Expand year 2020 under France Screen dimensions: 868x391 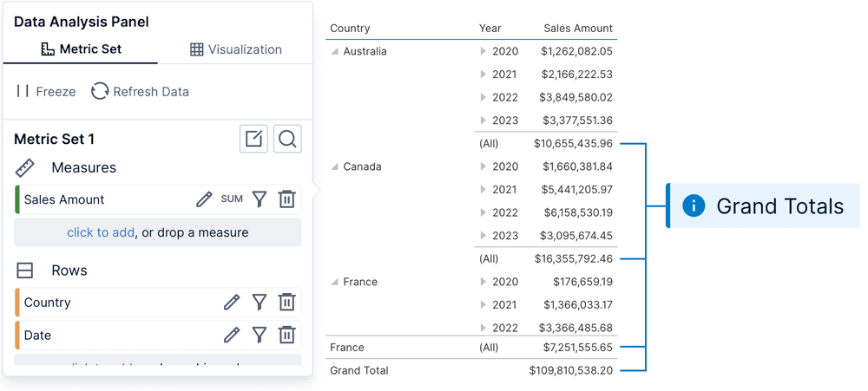(x=483, y=282)
